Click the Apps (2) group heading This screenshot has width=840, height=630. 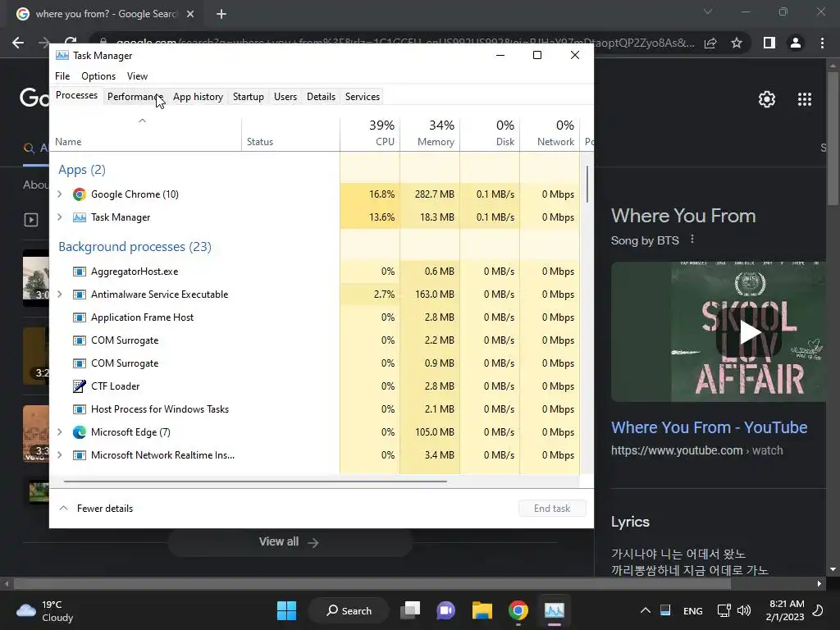click(82, 170)
